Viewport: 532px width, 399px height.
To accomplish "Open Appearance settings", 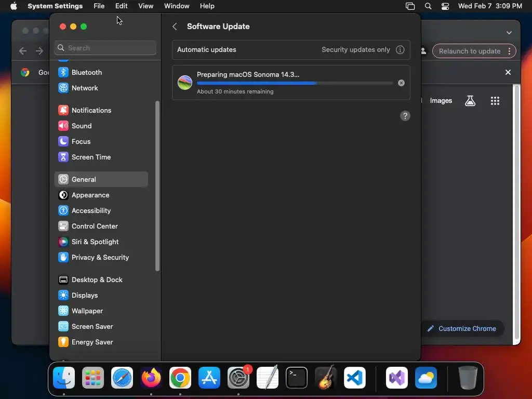I will (101, 195).
